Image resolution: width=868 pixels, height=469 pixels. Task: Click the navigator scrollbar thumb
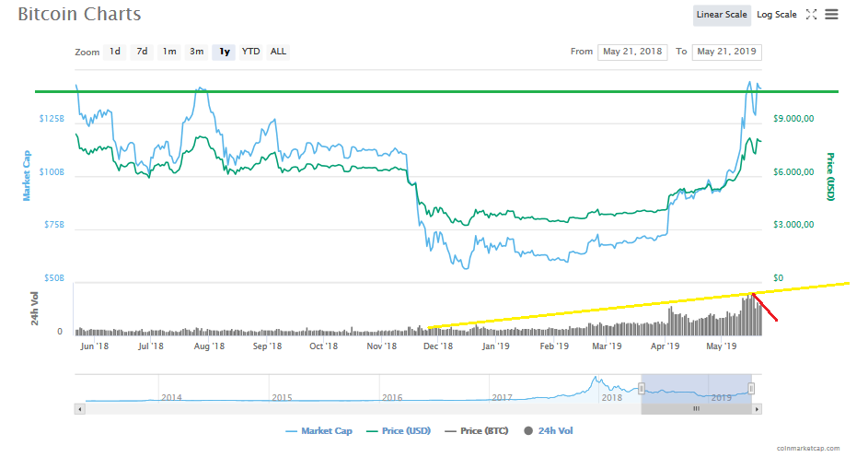[x=697, y=409]
